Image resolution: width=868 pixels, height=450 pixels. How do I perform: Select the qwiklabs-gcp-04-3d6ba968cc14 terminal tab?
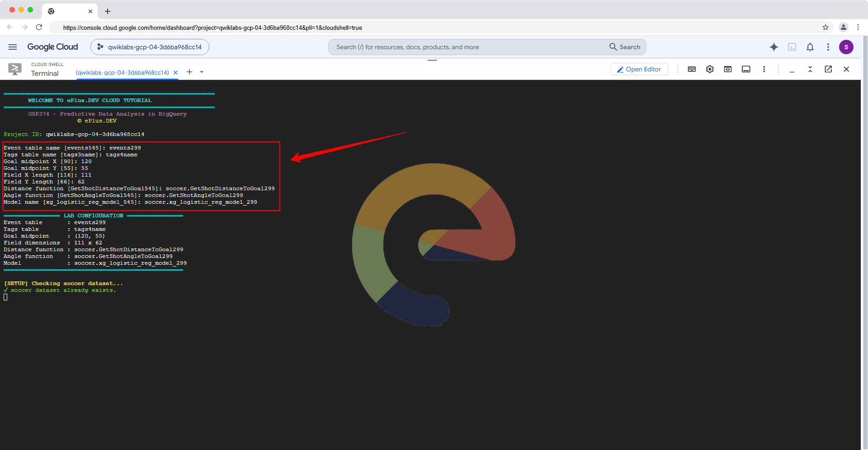pos(123,72)
